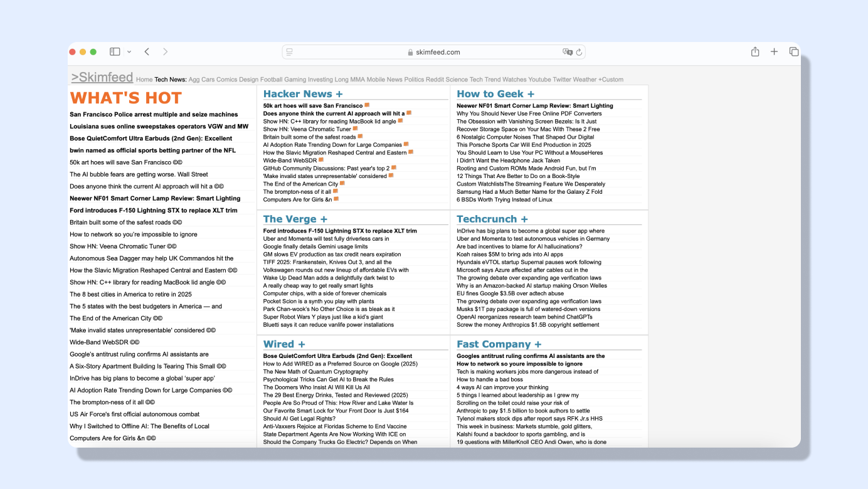Screen dimensions: 868x489
Task: Click orange comment icon after 'GitHub Community Discussions'
Action: coord(394,168)
